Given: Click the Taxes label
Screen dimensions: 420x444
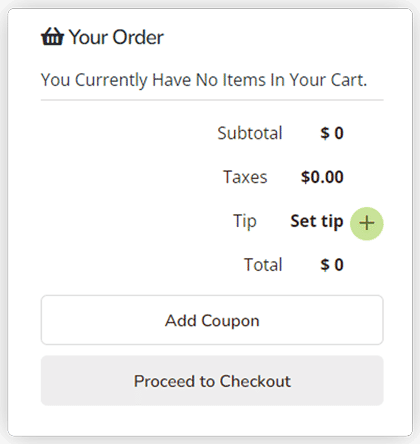Looking at the screenshot, I should pos(245,177).
